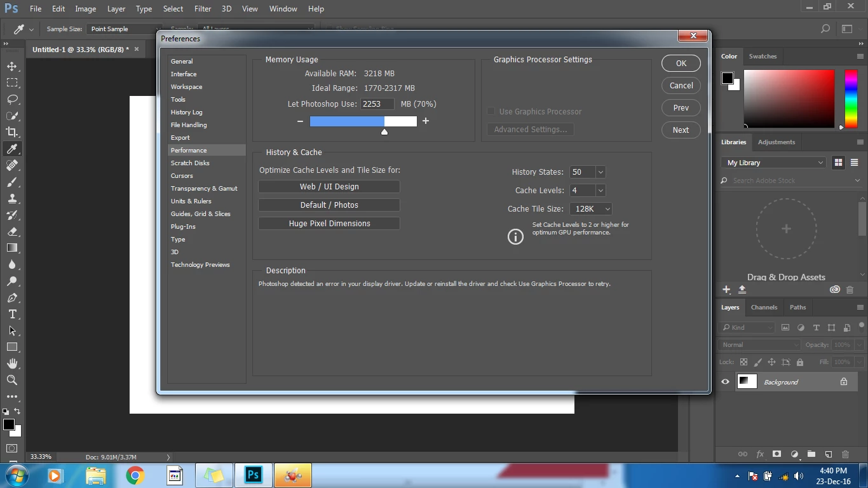Click the new group folder icon
Image resolution: width=868 pixels, height=488 pixels.
(x=811, y=454)
